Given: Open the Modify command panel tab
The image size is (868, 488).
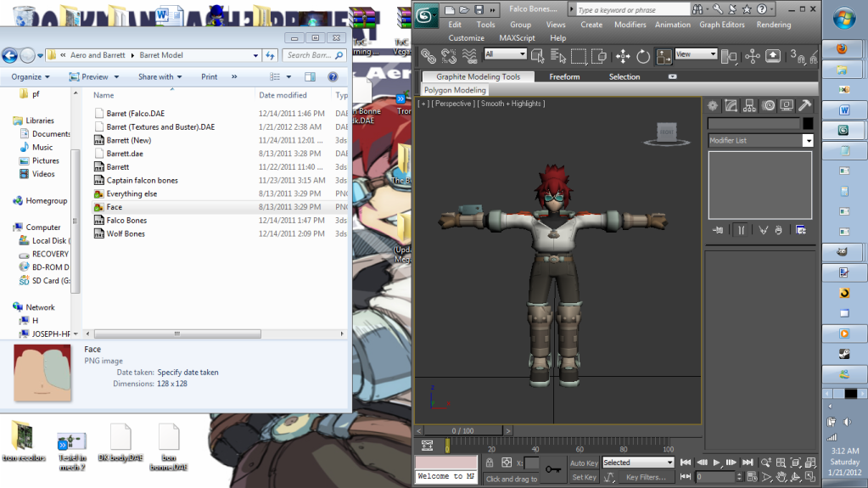Looking at the screenshot, I should (x=731, y=105).
